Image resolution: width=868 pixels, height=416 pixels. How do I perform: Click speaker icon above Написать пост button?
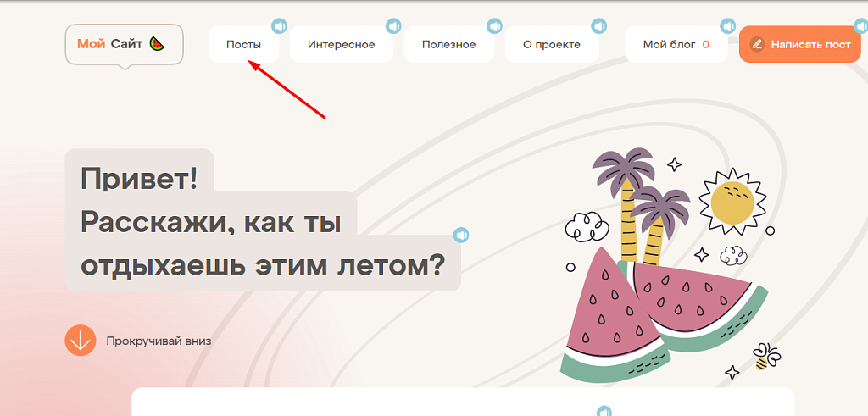(861, 26)
